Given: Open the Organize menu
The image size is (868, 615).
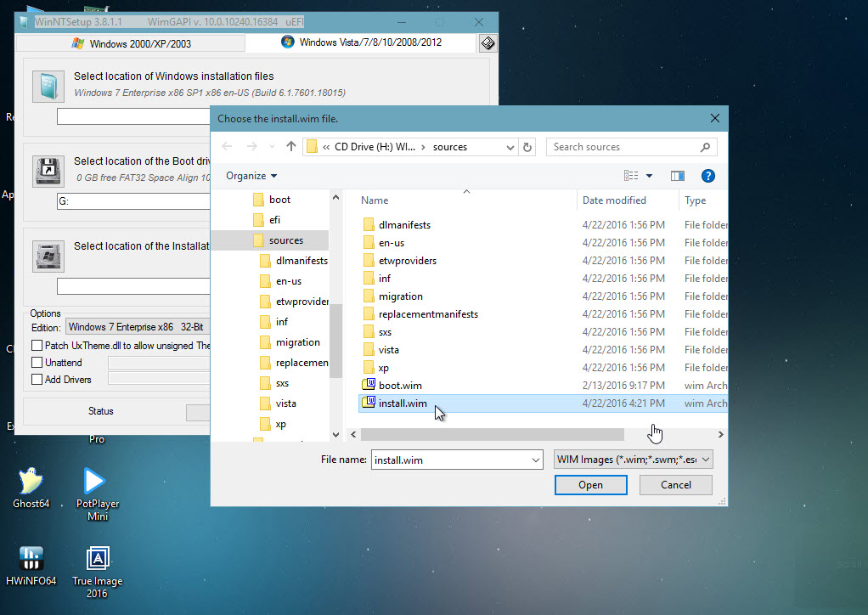Looking at the screenshot, I should tap(251, 175).
